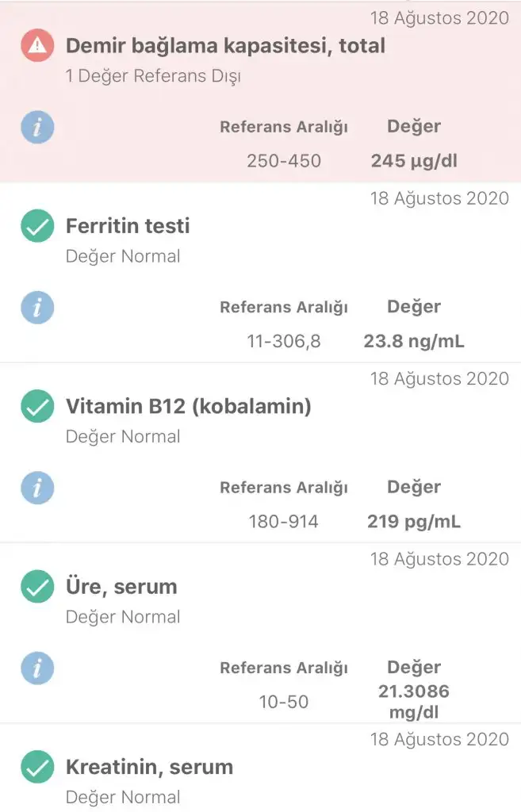This screenshot has height=812, width=521.
Task: Tap the '1 Değer Referans Dışı' warning text
Action: [153, 77]
